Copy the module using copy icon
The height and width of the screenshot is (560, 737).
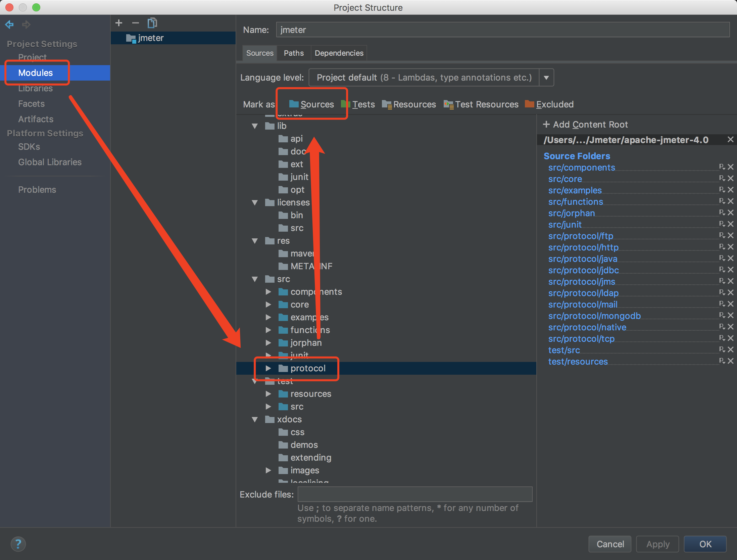tap(152, 23)
